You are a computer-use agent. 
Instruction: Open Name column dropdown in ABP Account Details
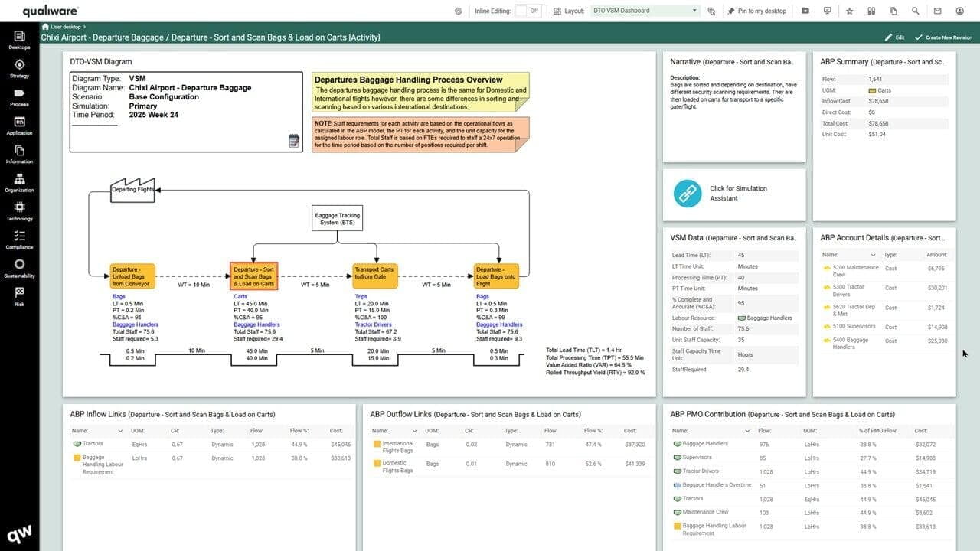coord(873,255)
